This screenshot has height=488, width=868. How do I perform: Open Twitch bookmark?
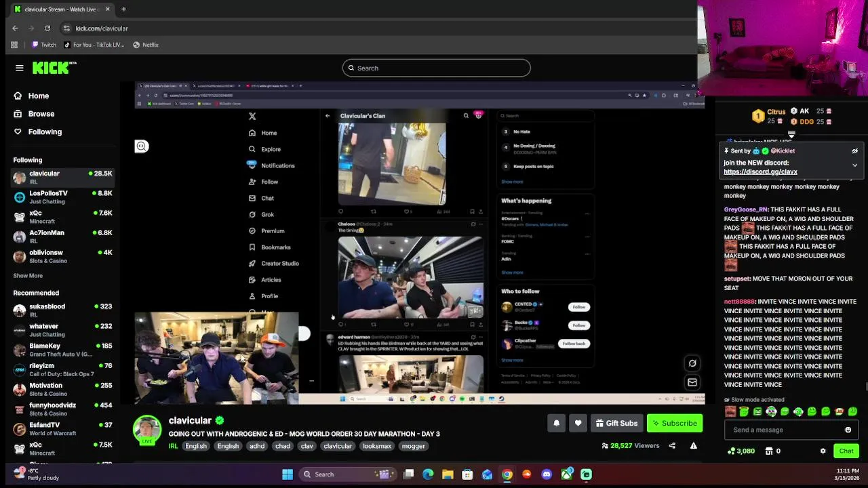pos(44,45)
